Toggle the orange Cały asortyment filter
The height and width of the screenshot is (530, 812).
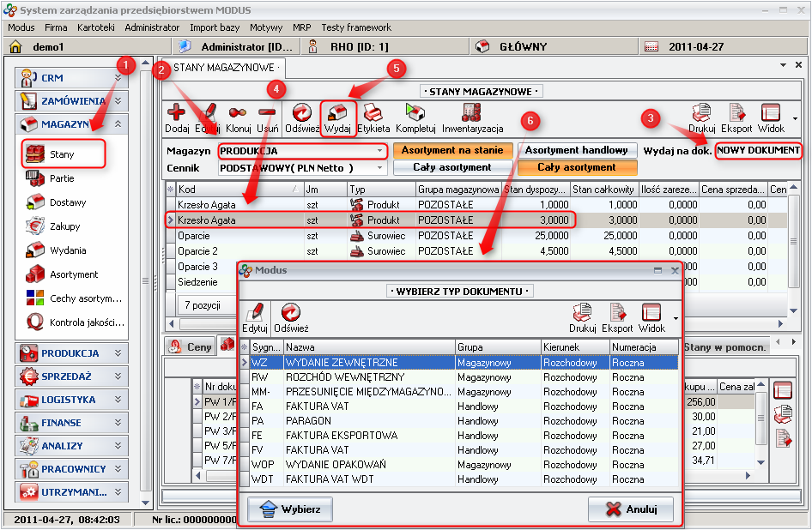pyautogui.click(x=576, y=167)
